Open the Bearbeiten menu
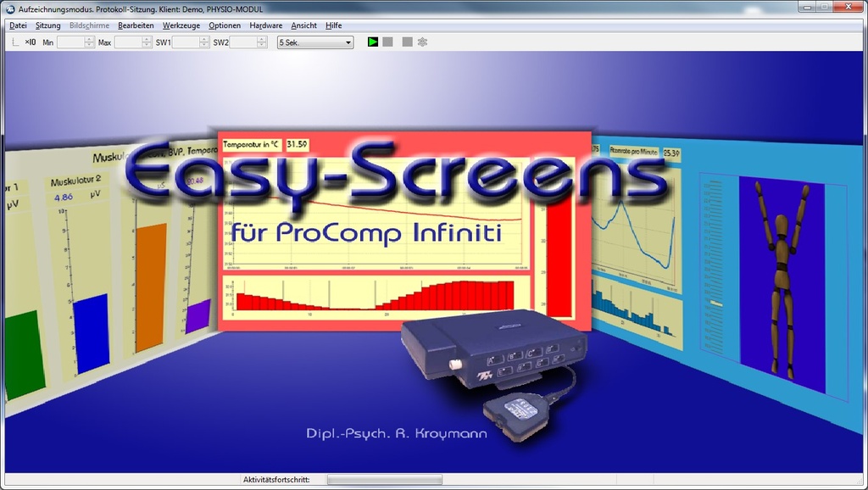This screenshot has height=490, width=868. tap(136, 25)
